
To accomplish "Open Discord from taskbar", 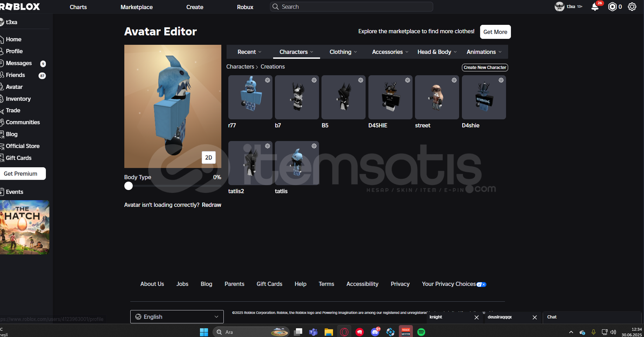I will click(375, 332).
